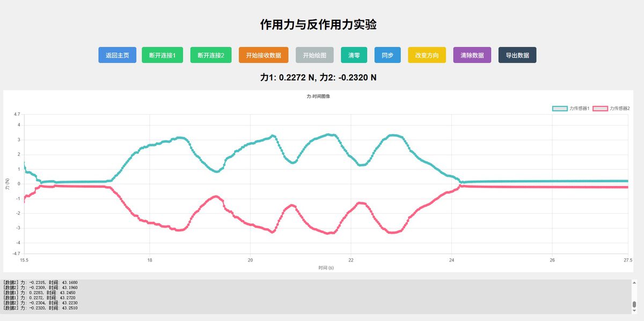Disconnect sensor 2 via 断开连接2
Screen dimensions: 644x321
211,55
